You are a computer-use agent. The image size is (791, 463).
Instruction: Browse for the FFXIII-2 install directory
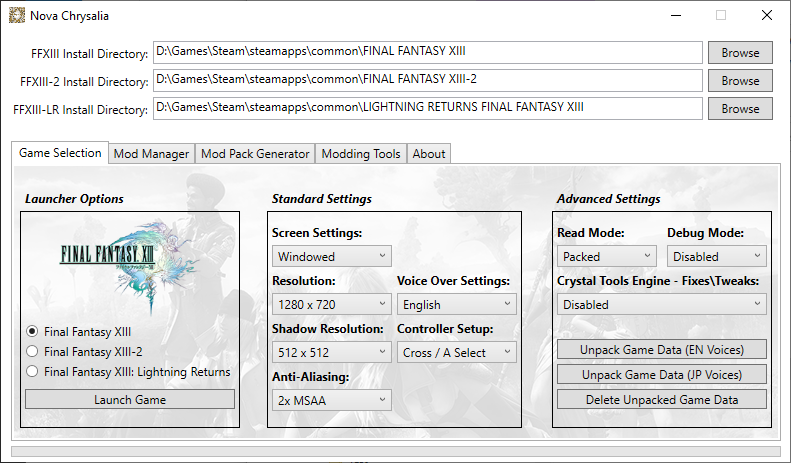pyautogui.click(x=740, y=81)
